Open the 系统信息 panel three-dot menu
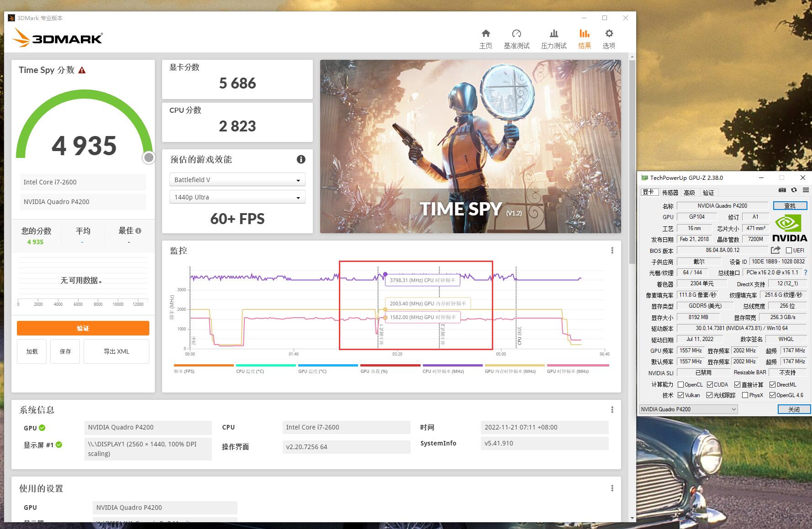Screen dimensions: 812x529 point(612,410)
